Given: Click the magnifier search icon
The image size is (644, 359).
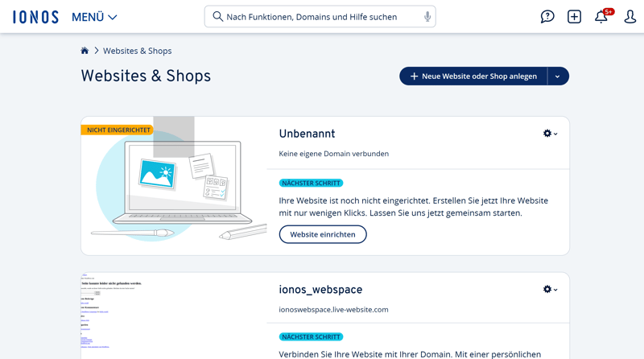Looking at the screenshot, I should click(217, 16).
